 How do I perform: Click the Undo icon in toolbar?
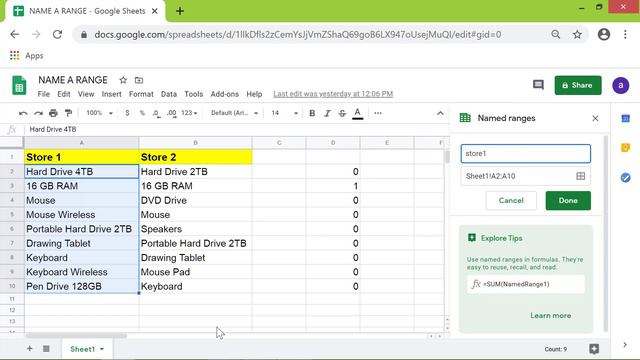click(x=23, y=113)
